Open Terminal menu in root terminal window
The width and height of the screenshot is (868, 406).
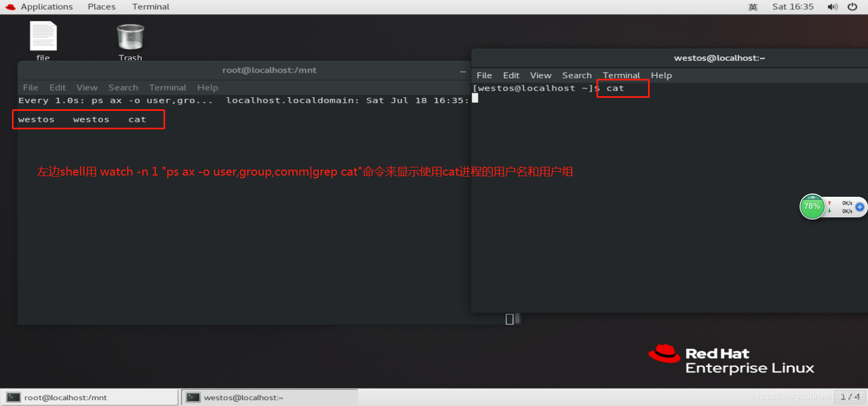click(x=168, y=88)
